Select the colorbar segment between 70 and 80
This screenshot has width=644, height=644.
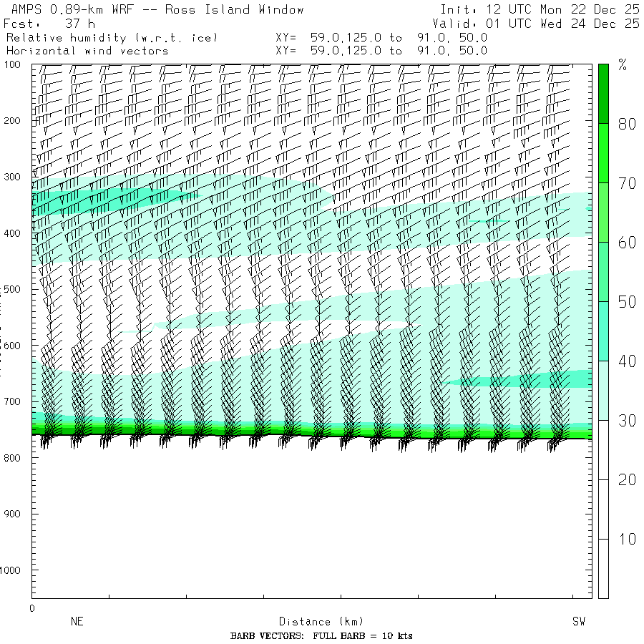[x=603, y=152]
